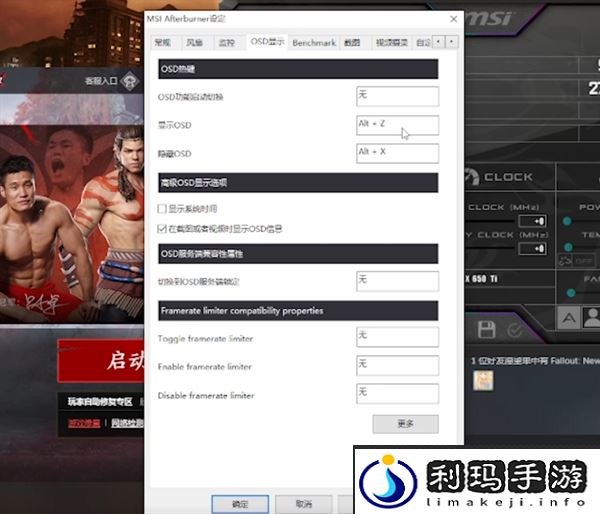Click the Toggle framerate limiter hotkey field

398,337
